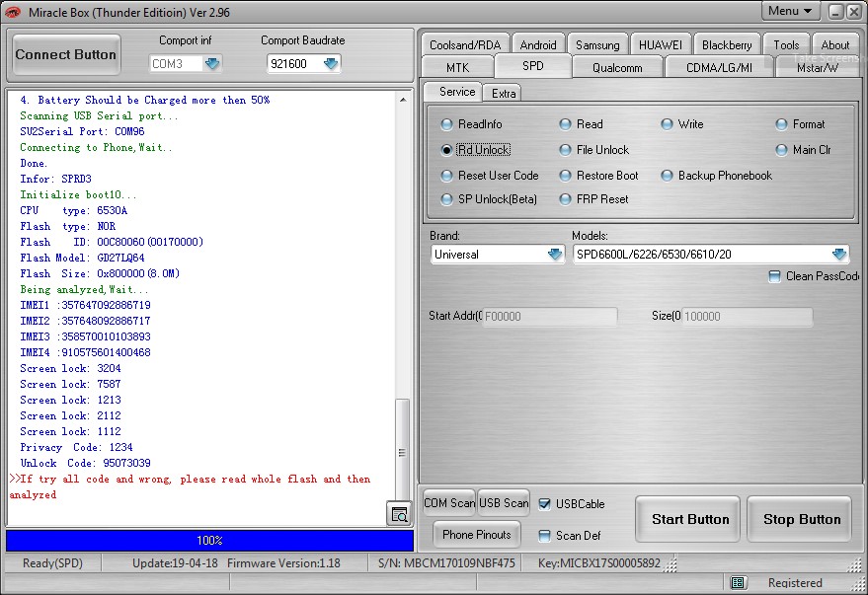Switch to the Samsung tab

(597, 44)
